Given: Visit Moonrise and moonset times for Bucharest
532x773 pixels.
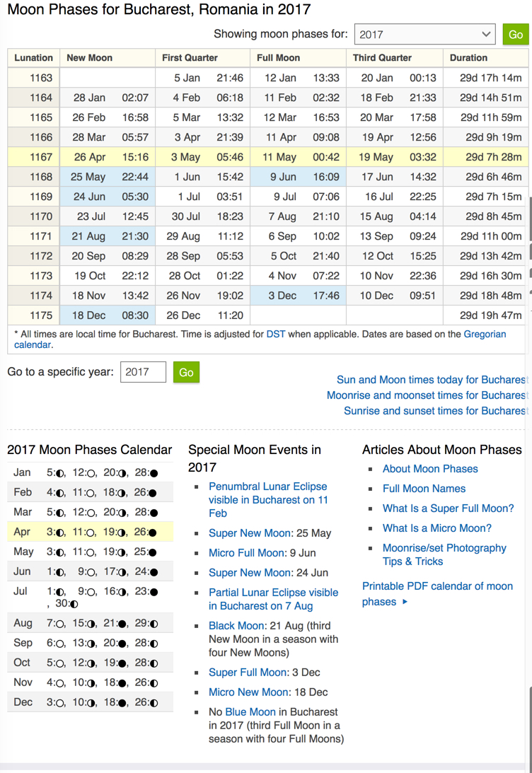Looking at the screenshot, I should click(426, 395).
